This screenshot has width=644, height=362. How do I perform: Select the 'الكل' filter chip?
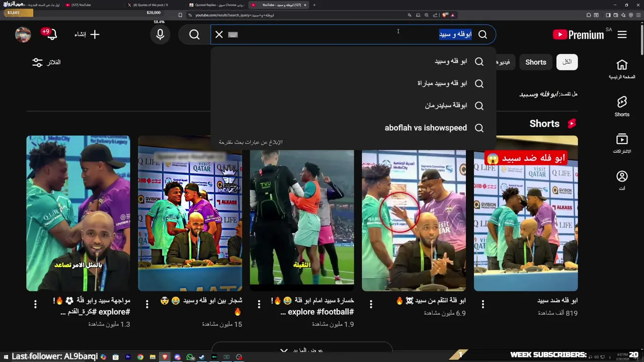pos(567,62)
